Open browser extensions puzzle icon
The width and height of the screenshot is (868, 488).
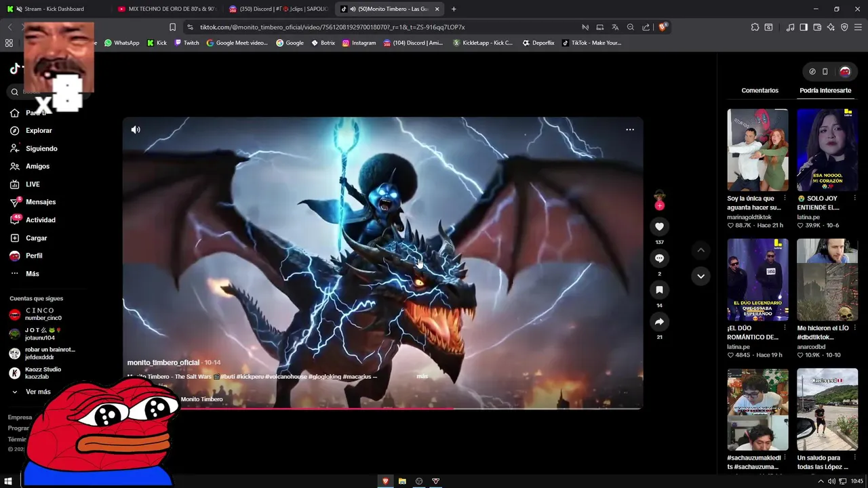[x=755, y=27]
